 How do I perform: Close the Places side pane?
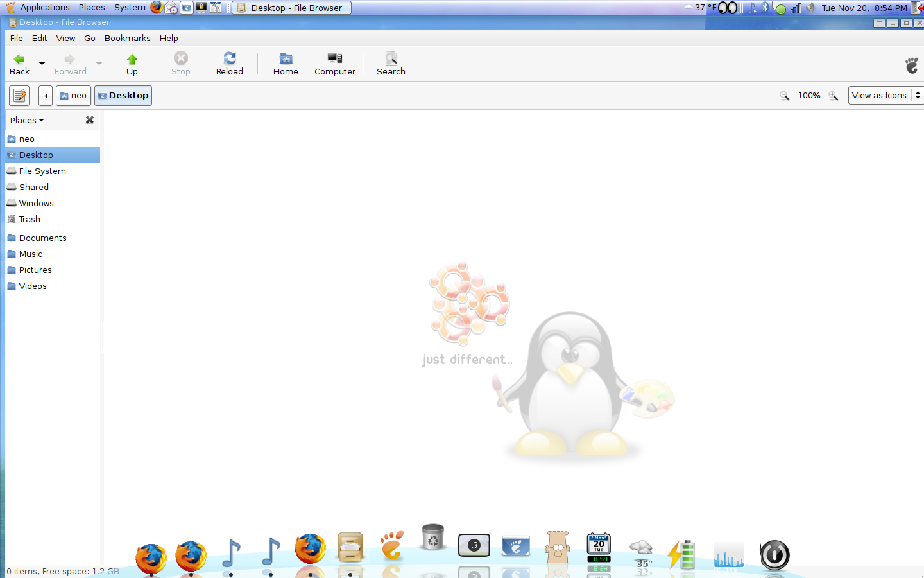(x=90, y=120)
